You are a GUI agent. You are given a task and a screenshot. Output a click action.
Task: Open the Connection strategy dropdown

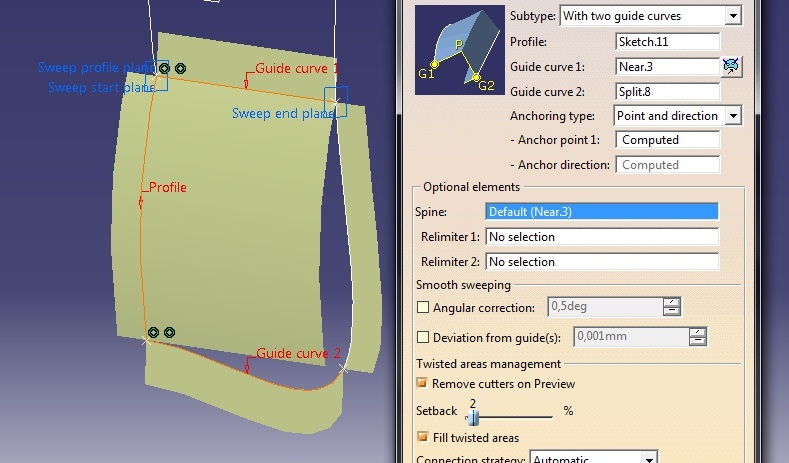tap(649, 458)
